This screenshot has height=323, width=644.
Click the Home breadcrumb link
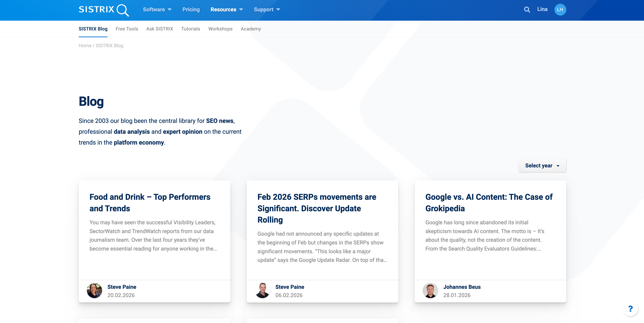pyautogui.click(x=85, y=46)
